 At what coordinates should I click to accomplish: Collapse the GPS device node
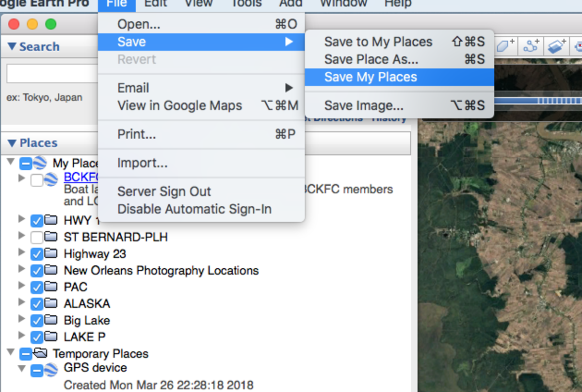tap(22, 369)
